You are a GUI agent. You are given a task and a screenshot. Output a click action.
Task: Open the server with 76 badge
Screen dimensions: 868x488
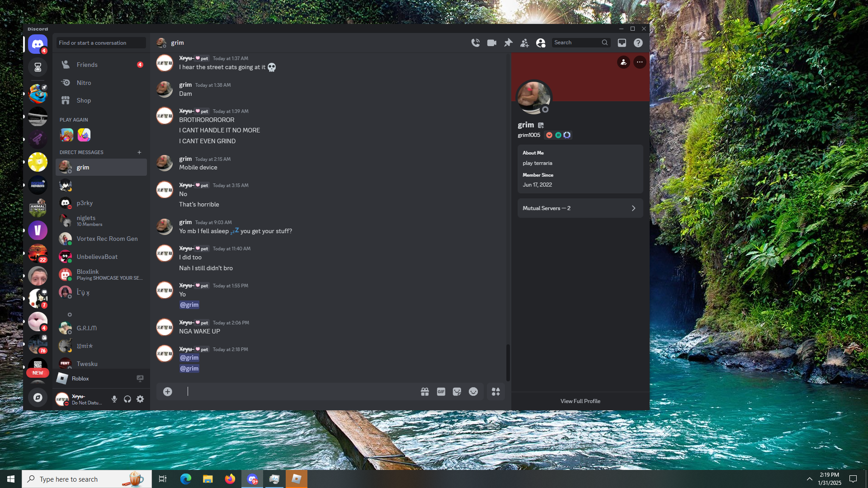pos(38,344)
